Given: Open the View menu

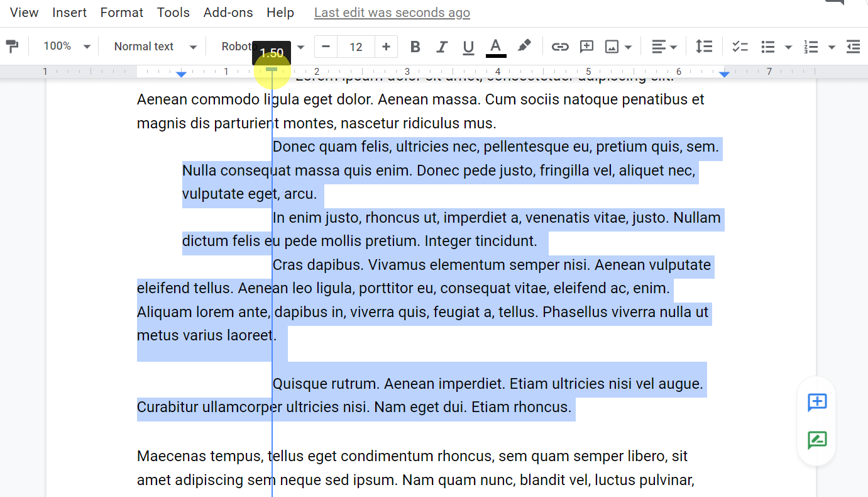Looking at the screenshot, I should click(25, 13).
